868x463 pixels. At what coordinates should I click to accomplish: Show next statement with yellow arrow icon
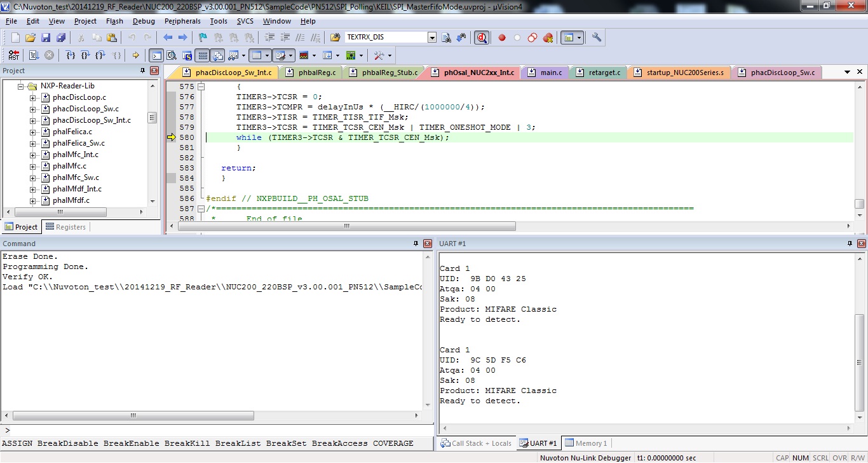click(135, 55)
